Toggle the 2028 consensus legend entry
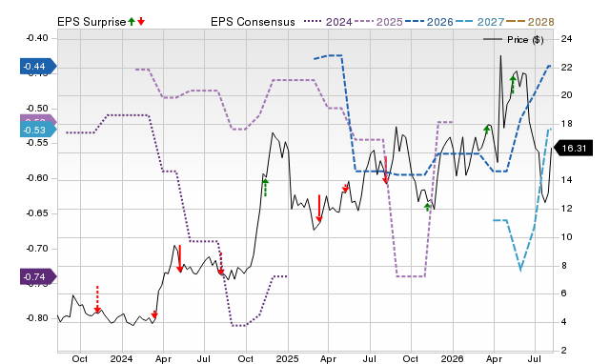Screen dimensions: 610x364 (530, 22)
